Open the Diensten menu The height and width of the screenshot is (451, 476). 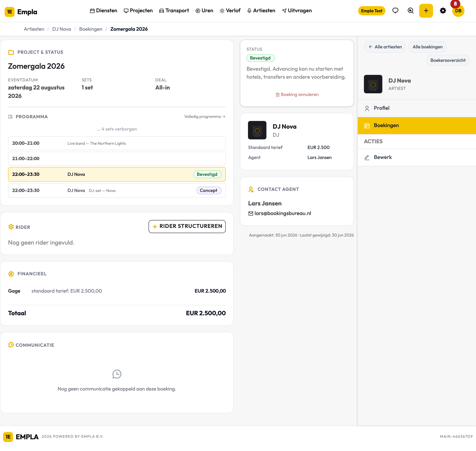pos(104,11)
